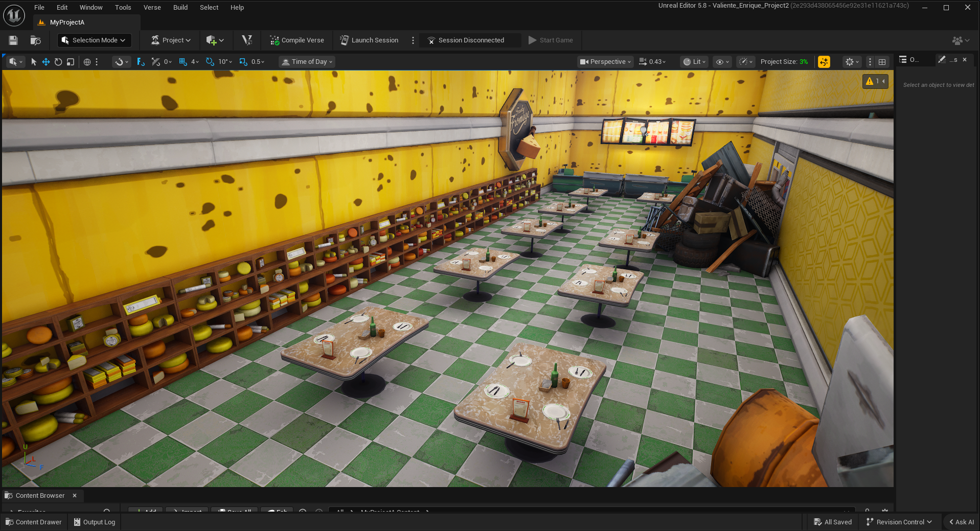
Task: Open the Build menu
Action: [x=180, y=8]
